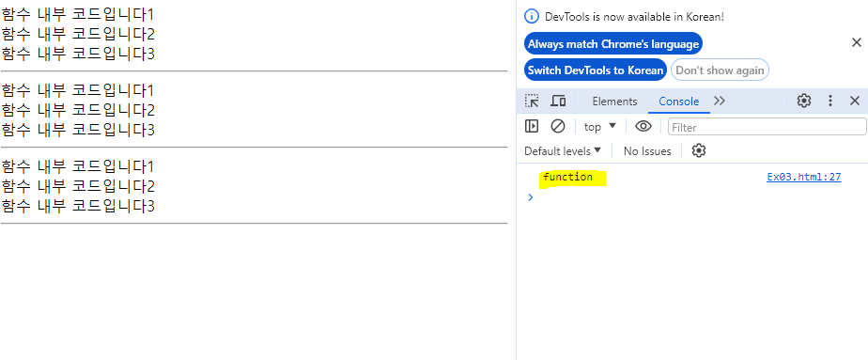Select the 'function' console log message
Viewport: 868px width, 360px height.
pyautogui.click(x=568, y=178)
